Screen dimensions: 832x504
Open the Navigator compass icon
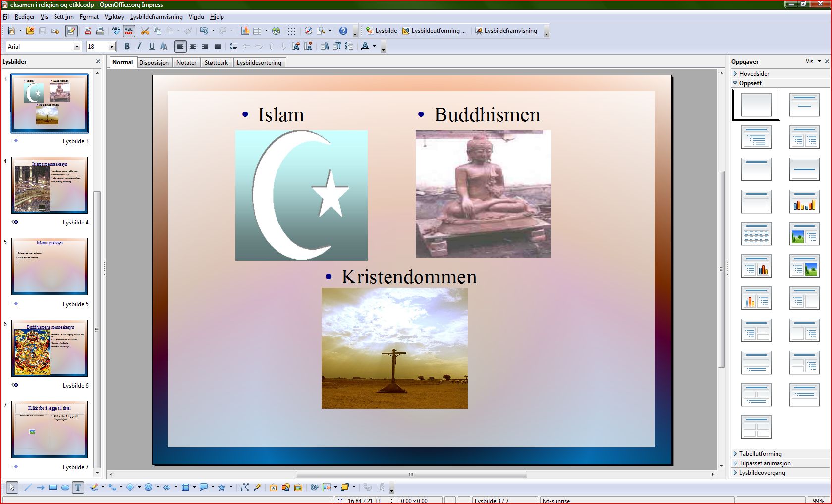pos(308,31)
